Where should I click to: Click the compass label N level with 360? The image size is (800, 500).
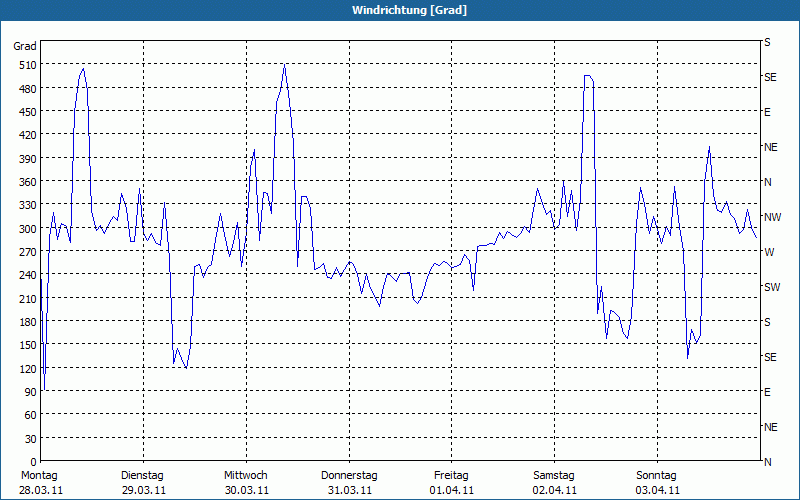tap(767, 182)
